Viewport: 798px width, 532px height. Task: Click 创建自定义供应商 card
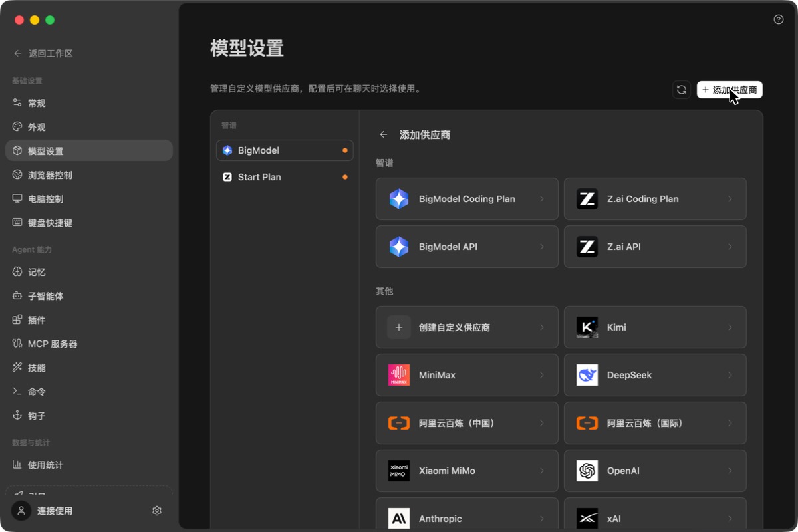point(467,327)
